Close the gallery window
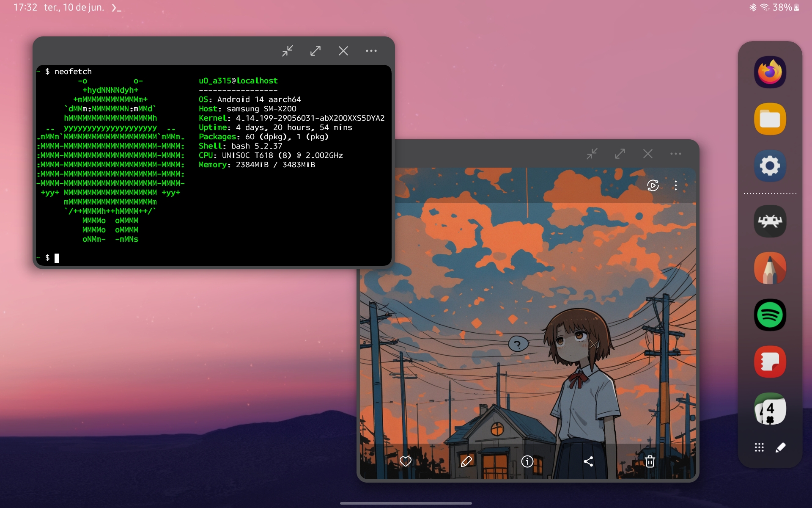This screenshot has height=508, width=812. coord(648,154)
